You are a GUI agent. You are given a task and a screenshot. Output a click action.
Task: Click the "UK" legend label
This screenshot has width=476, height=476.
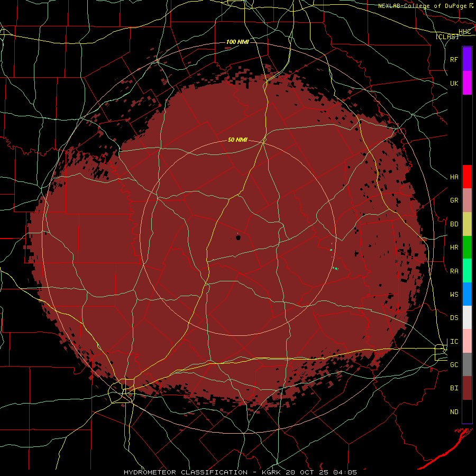coord(454,83)
